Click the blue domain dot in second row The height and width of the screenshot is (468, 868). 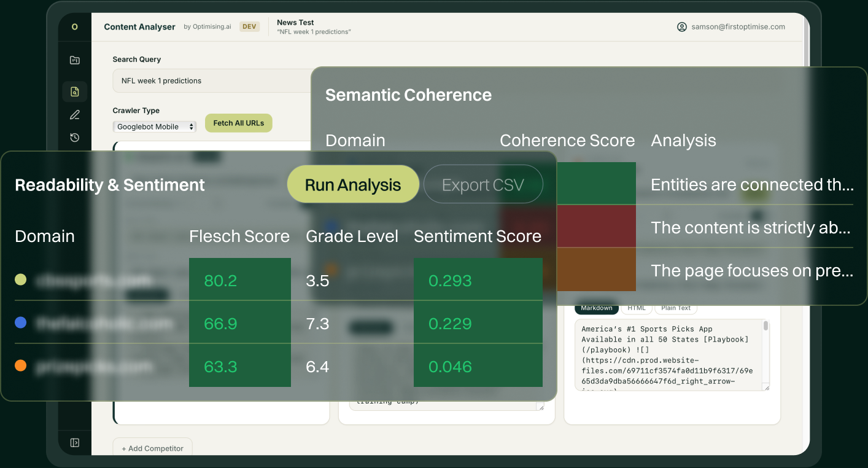pyautogui.click(x=21, y=322)
